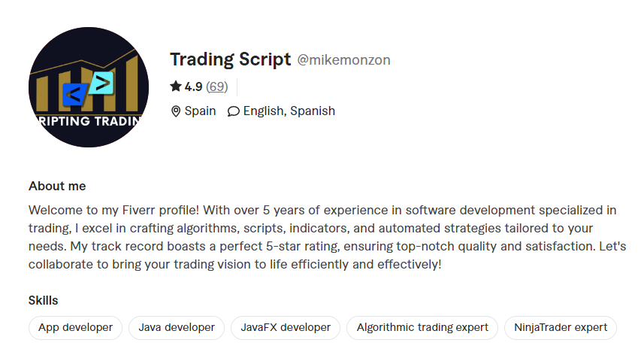Click the 4.9 rating score
The image size is (644, 346).
pos(193,86)
